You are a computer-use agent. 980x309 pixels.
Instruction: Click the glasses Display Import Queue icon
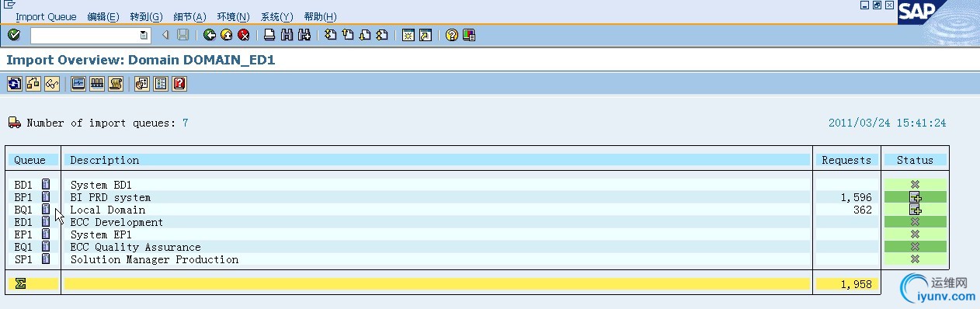pos(51,83)
